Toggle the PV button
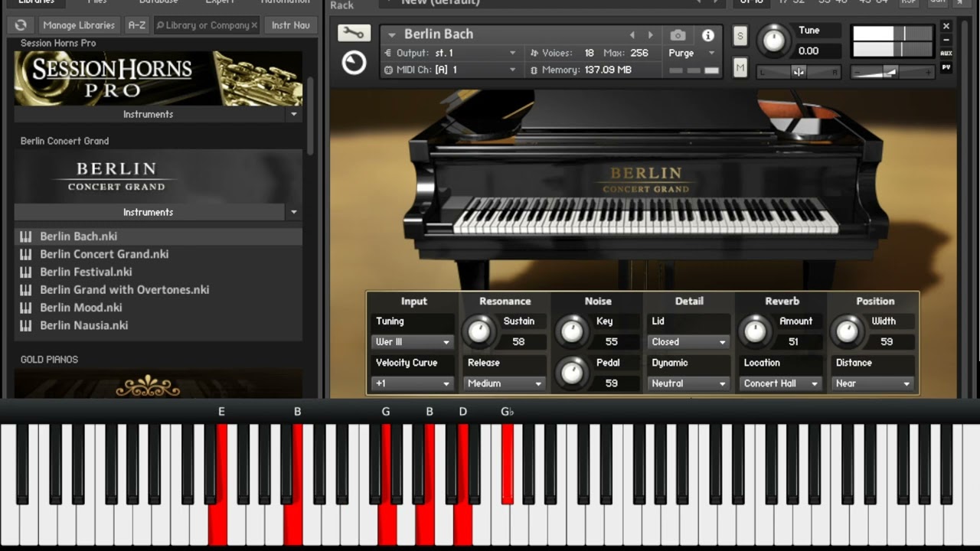Image resolution: width=980 pixels, height=551 pixels. pos(946,67)
